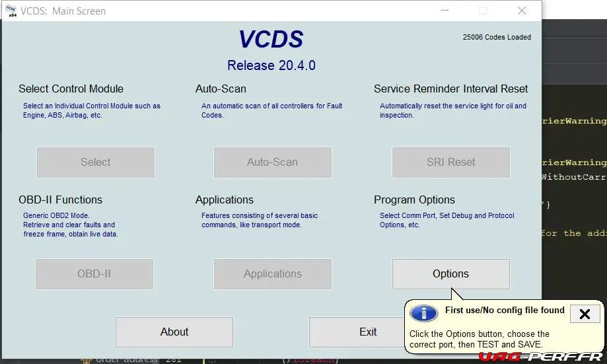Click 'An automatic scan of all controllers' text
Image resolution: width=607 pixels, height=364 pixels.
[x=271, y=110]
